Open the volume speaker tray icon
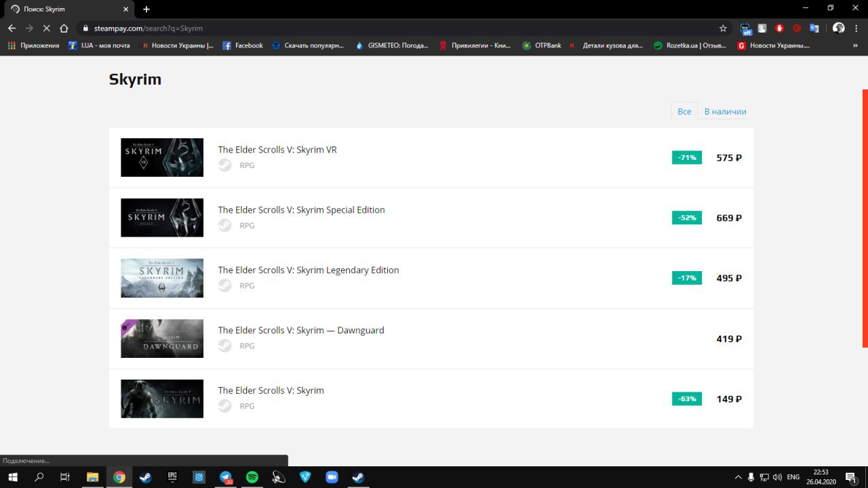 777,477
